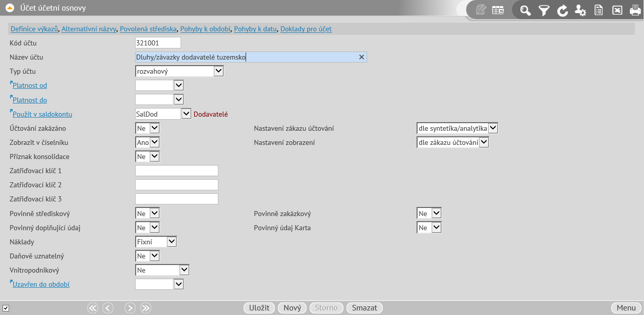Focus Zatřiďovací klíč 1 field
The height and width of the screenshot is (315, 644).
pyautogui.click(x=177, y=171)
